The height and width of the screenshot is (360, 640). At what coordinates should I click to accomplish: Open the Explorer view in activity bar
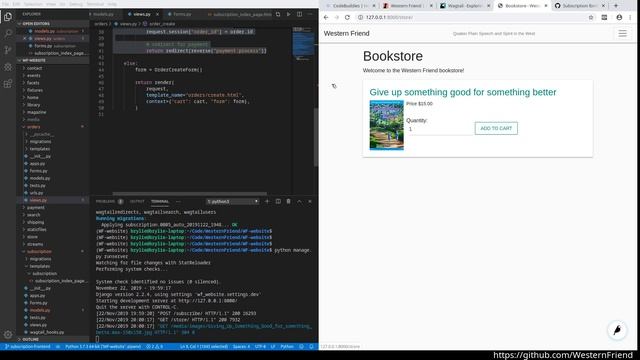point(8,17)
